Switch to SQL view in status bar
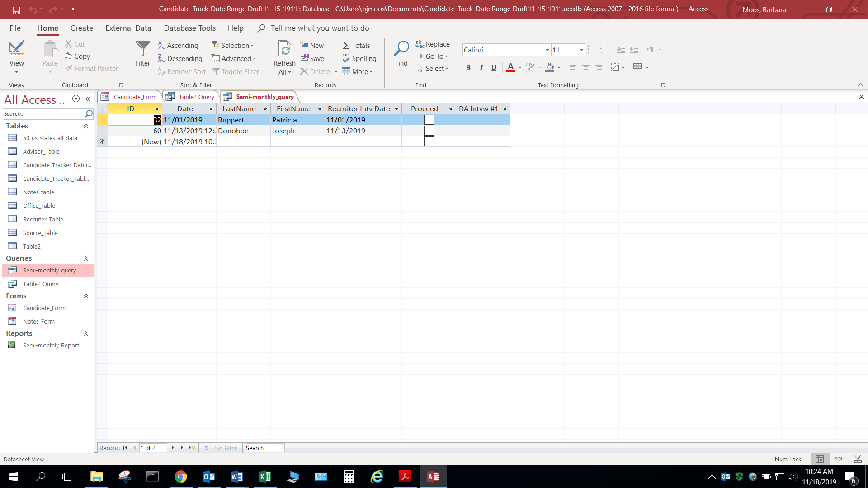The height and width of the screenshot is (488, 868). [839, 459]
